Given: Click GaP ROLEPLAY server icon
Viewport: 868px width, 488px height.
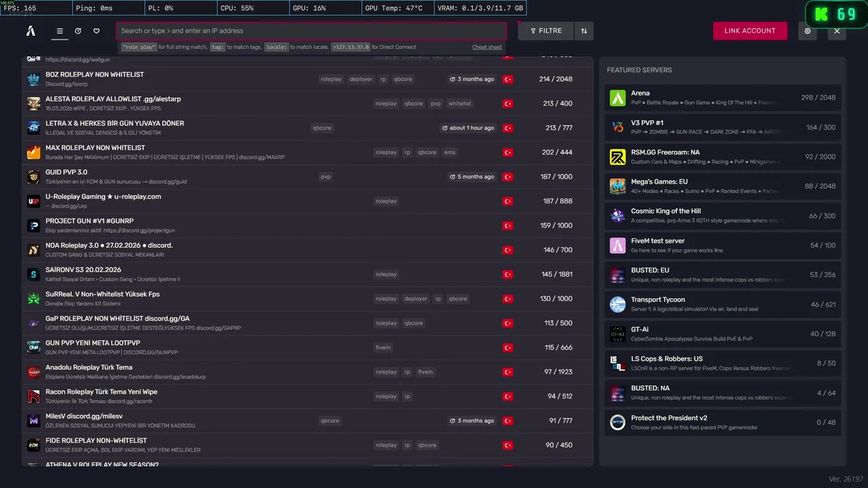Looking at the screenshot, I should (x=34, y=323).
